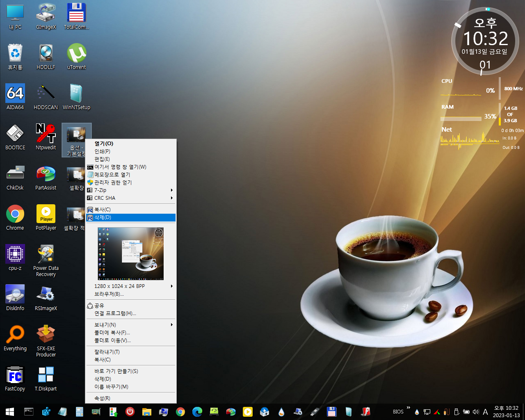The width and height of the screenshot is (525, 420).
Task: Click the image preview thumbnail in context menu
Action: pos(131,253)
